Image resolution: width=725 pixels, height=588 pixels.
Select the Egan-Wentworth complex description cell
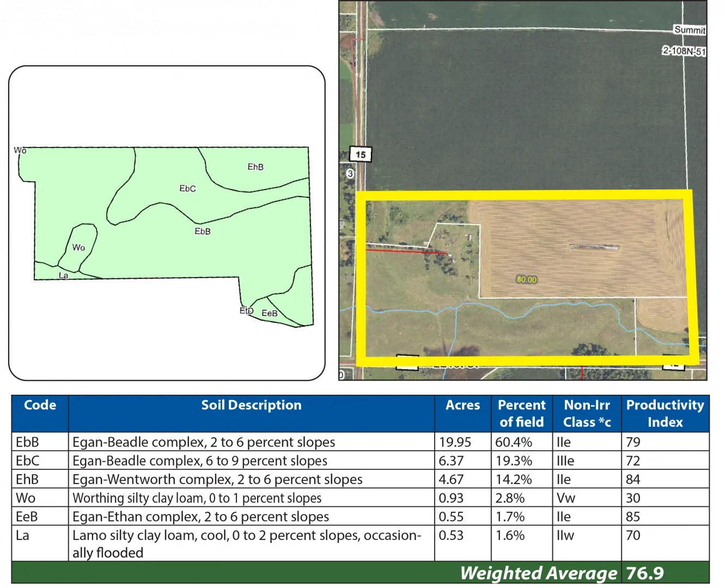tap(217, 480)
